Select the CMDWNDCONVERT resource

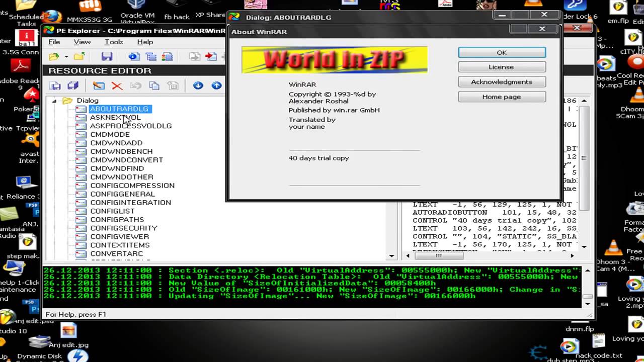click(x=126, y=160)
